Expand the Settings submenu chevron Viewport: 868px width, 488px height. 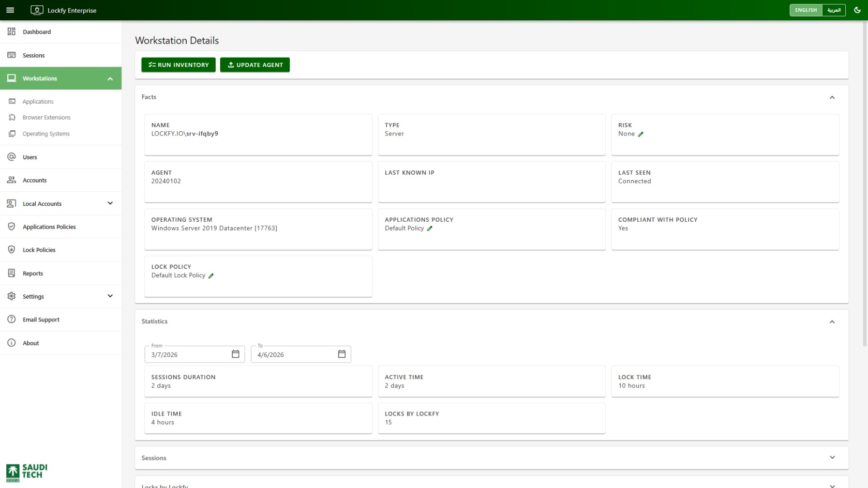(x=110, y=296)
